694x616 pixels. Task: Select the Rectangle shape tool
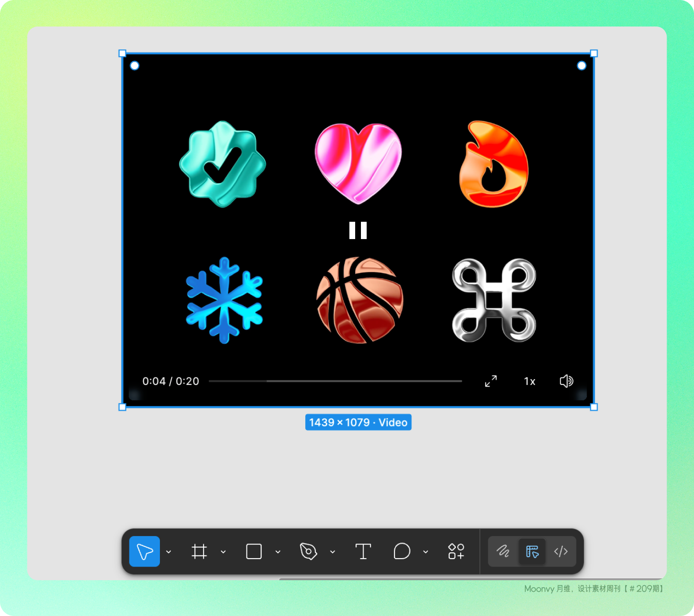click(x=254, y=551)
